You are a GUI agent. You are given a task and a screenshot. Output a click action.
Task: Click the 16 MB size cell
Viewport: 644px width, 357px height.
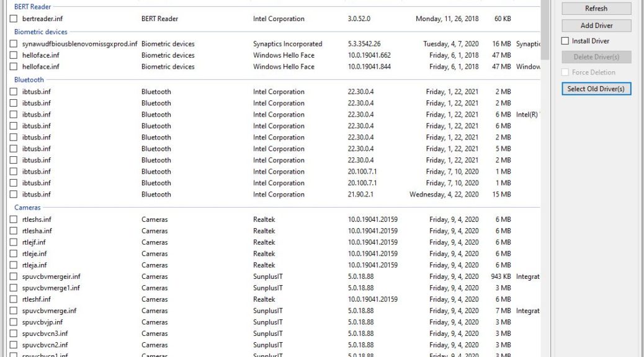502,43
